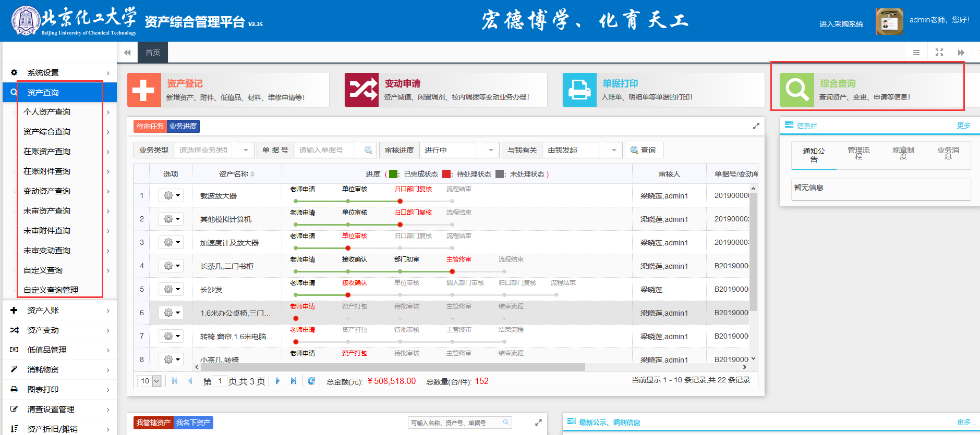Jump to last page icon in pager
Screen dimensions: 980x435
tap(294, 381)
